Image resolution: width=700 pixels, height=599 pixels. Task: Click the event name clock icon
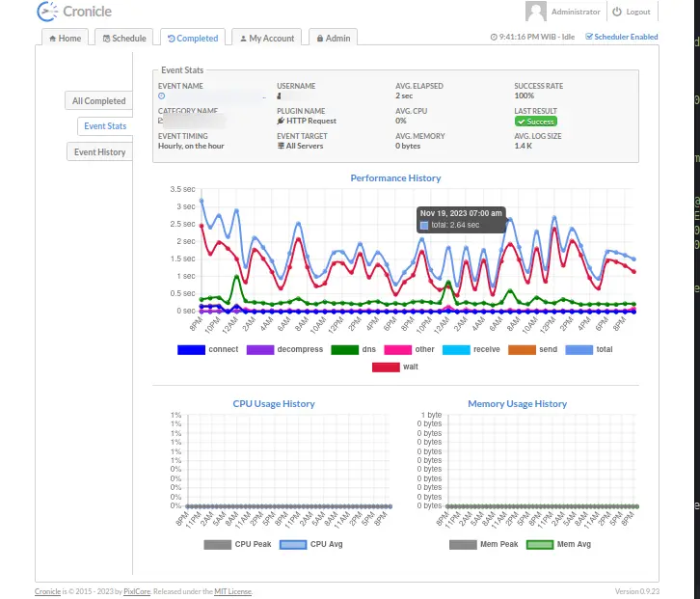coord(161,96)
